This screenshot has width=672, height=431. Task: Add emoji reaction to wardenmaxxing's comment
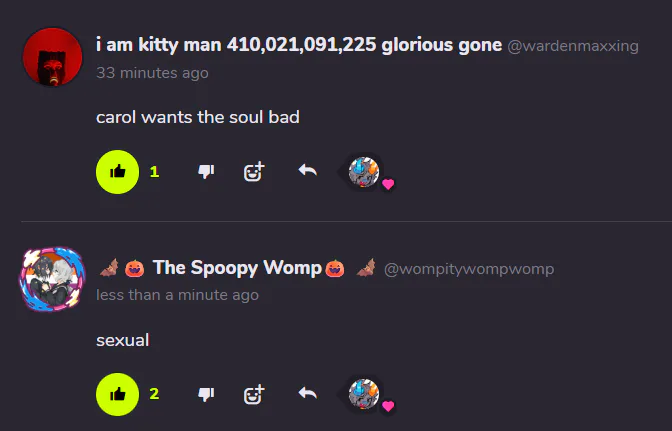click(254, 172)
